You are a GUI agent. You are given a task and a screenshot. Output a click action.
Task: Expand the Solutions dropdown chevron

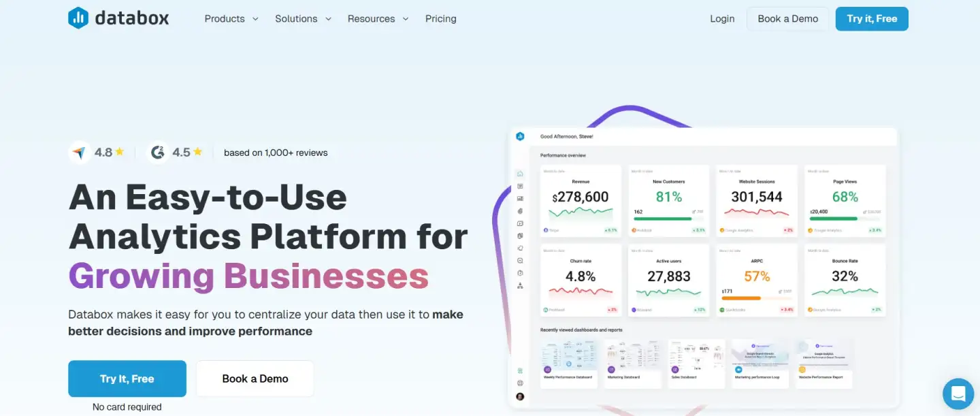click(328, 19)
